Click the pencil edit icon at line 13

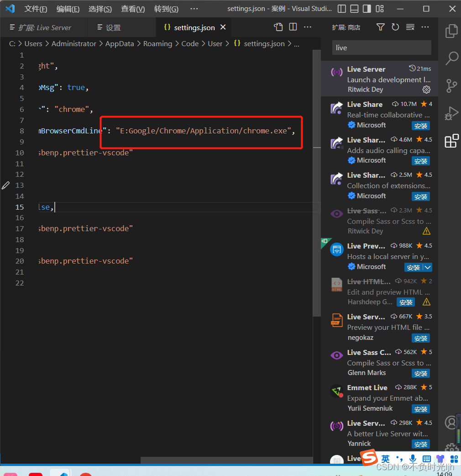(6, 185)
